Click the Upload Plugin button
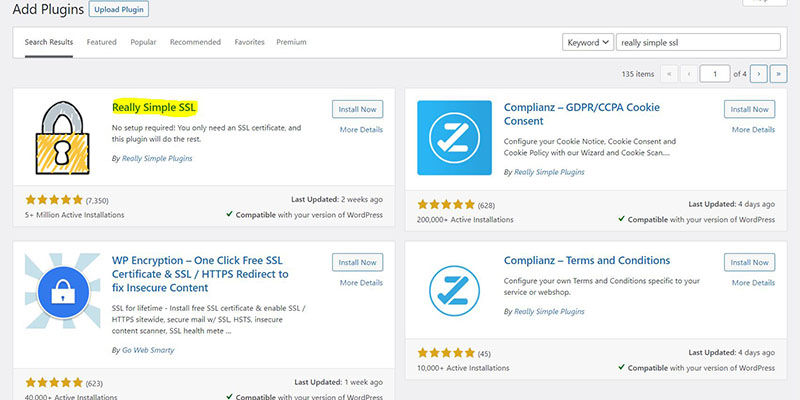The width and height of the screenshot is (800, 400). (119, 9)
